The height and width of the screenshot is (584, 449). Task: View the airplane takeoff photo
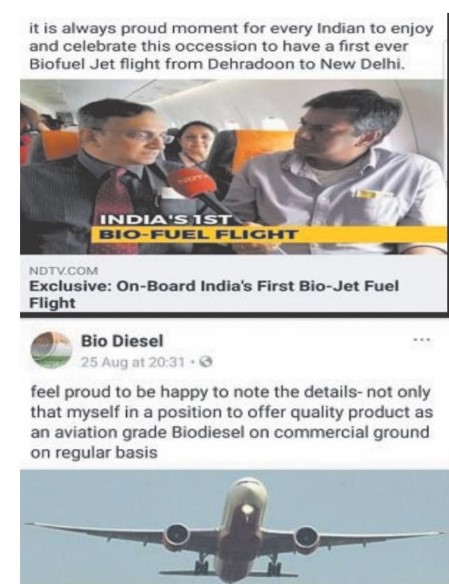tap(234, 527)
